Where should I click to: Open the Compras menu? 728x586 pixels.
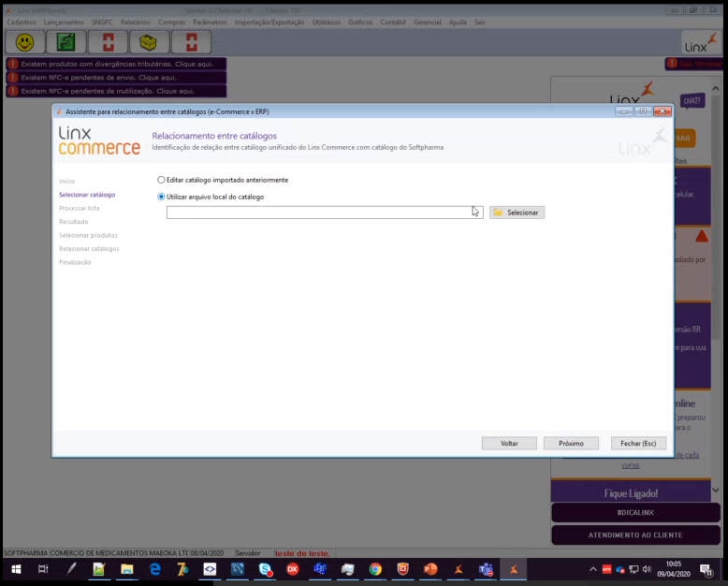[171, 22]
